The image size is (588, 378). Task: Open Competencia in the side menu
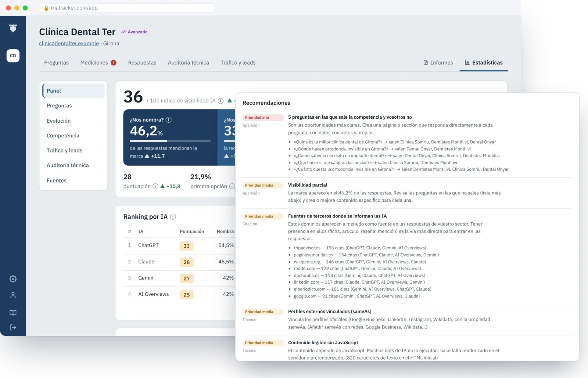(63, 136)
